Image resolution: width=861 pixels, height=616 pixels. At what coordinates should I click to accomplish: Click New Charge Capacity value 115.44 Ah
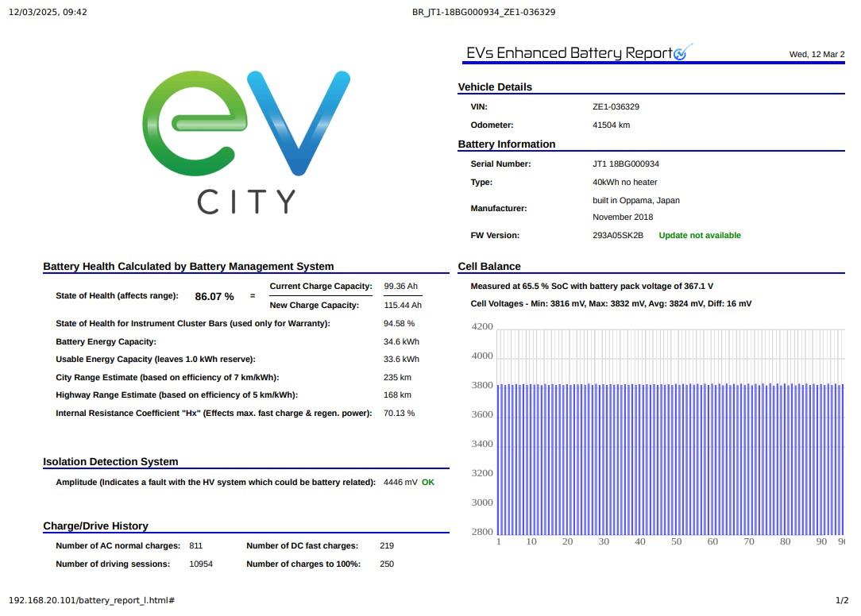pos(403,306)
